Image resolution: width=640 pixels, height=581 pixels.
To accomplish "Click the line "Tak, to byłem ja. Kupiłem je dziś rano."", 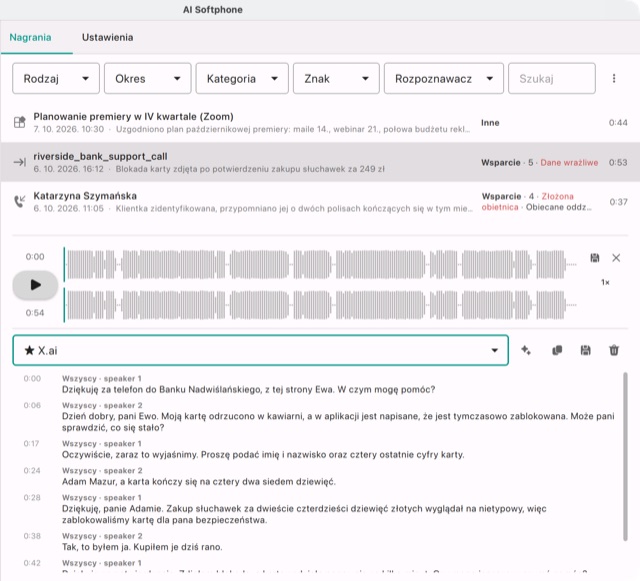I will (x=142, y=547).
